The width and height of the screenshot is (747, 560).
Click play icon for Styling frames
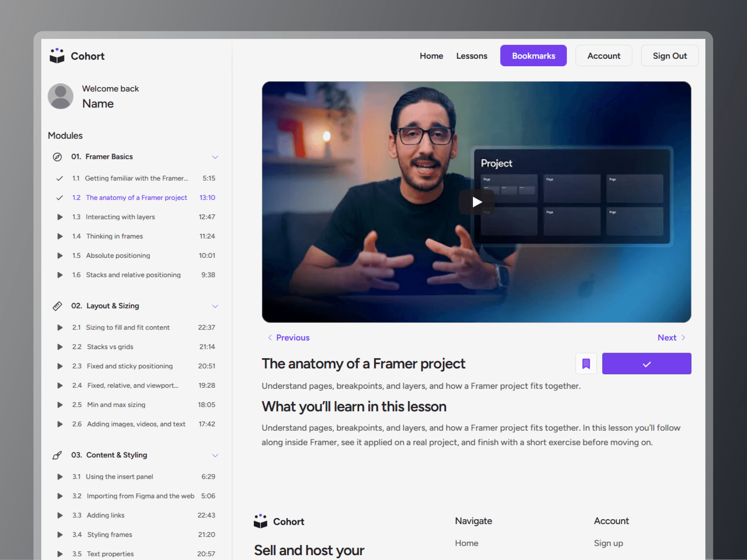(60, 535)
